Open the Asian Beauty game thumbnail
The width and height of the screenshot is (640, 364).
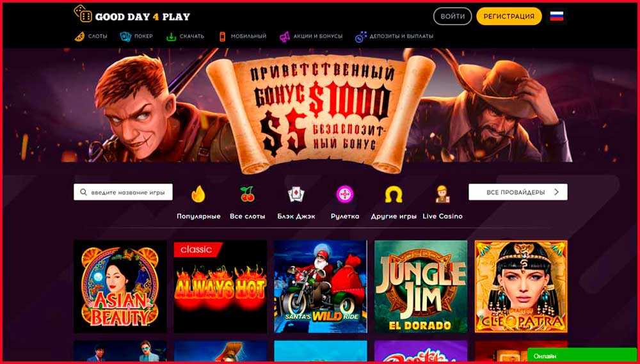120,286
